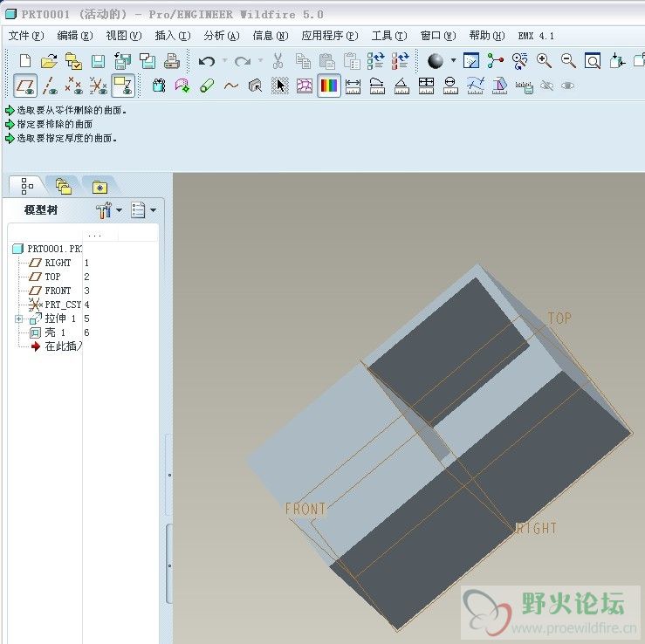Switch to the model tree tab
The height and width of the screenshot is (644, 645).
click(x=27, y=186)
